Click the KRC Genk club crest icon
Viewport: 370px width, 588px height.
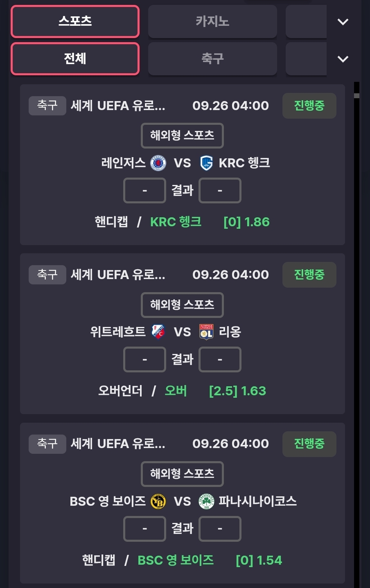click(x=206, y=163)
